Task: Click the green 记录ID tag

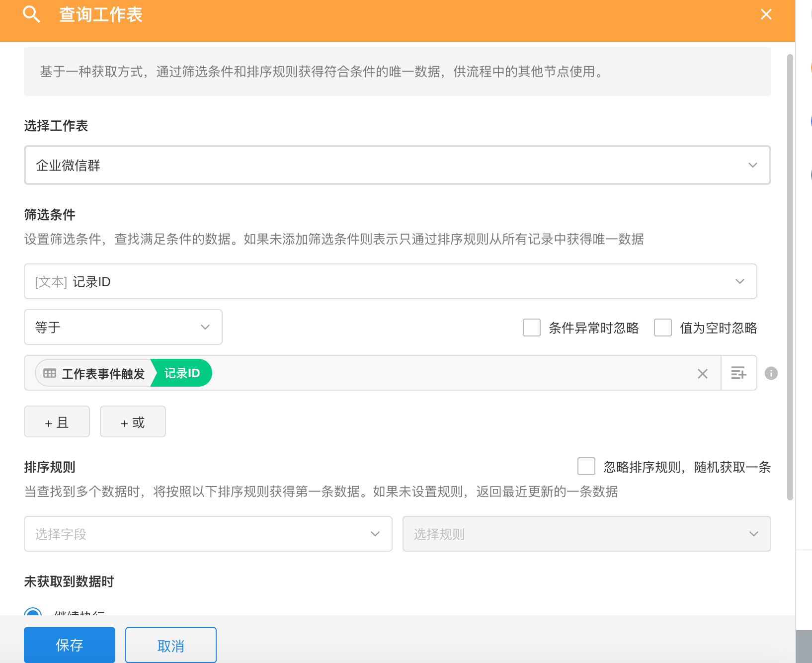Action: coord(182,373)
